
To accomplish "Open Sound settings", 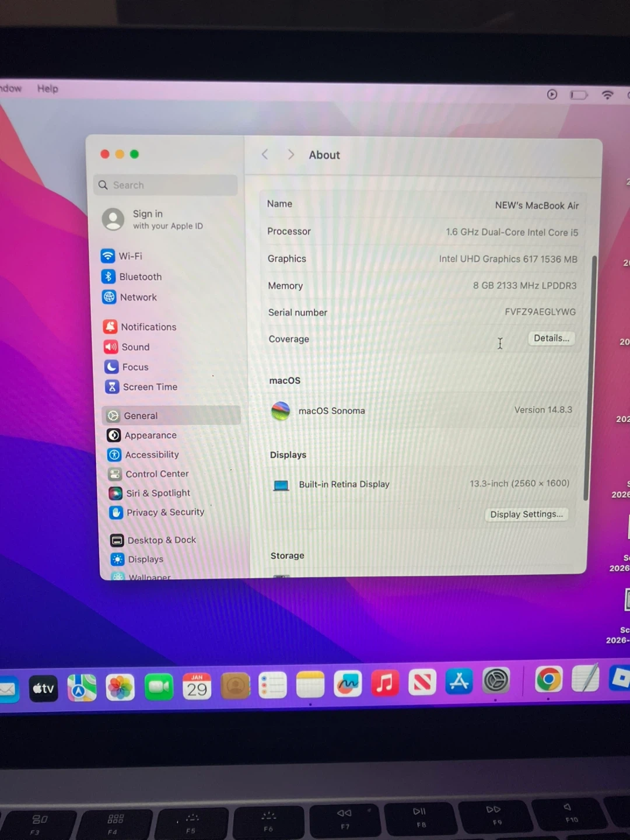I will coord(135,347).
